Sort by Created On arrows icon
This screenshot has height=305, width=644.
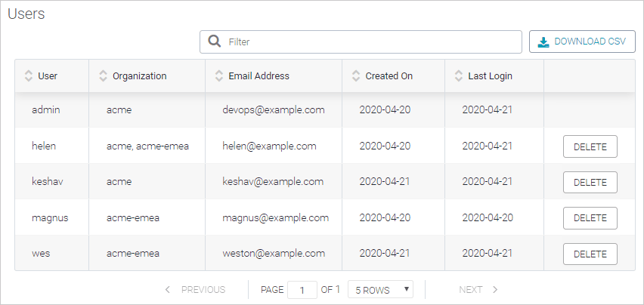[356, 76]
